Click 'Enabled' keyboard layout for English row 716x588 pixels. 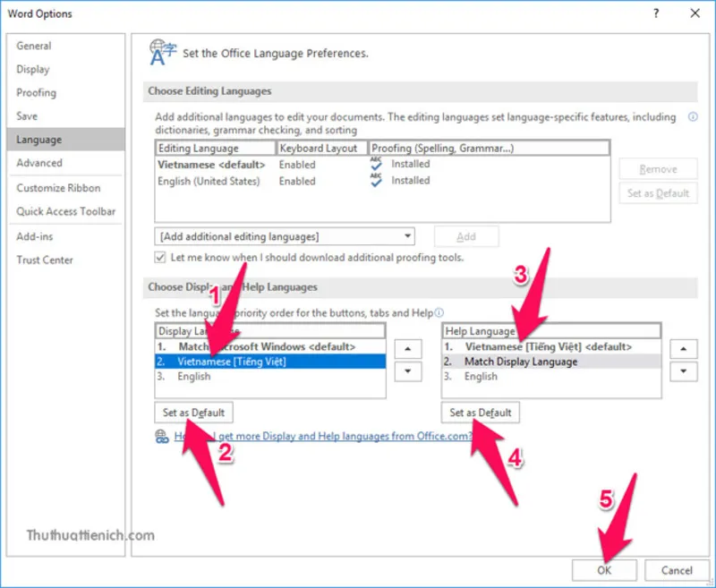[297, 181]
